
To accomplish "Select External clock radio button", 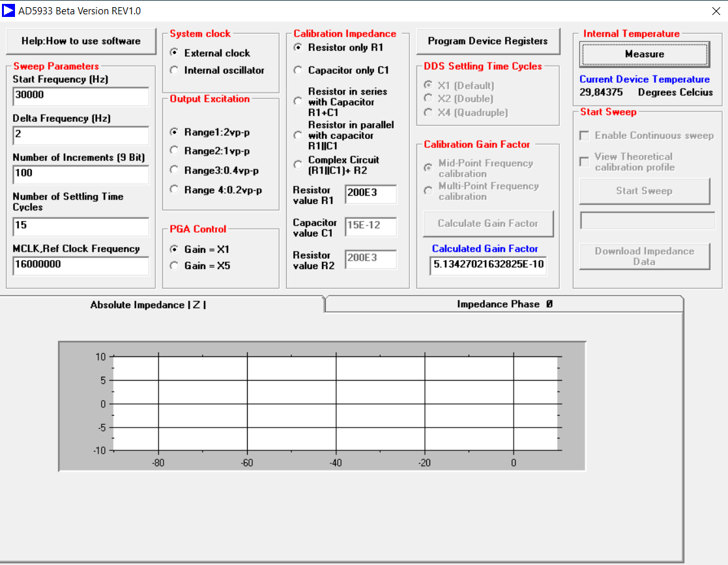I will [210, 53].
